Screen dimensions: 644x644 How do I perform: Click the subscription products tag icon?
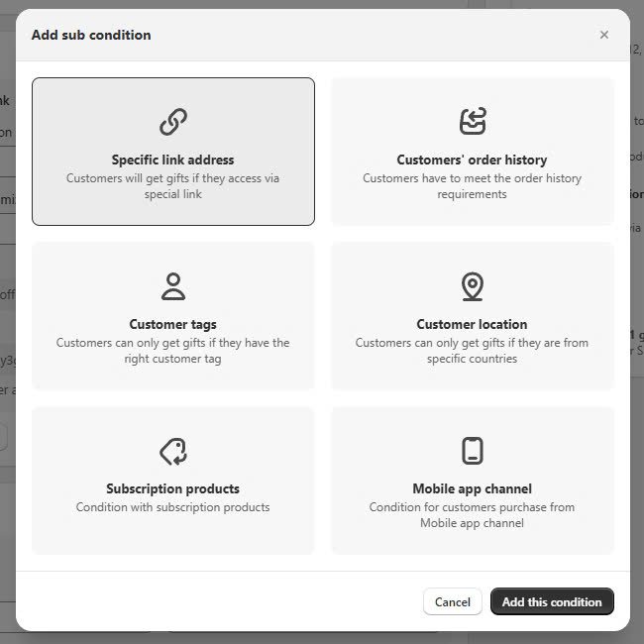pos(173,451)
